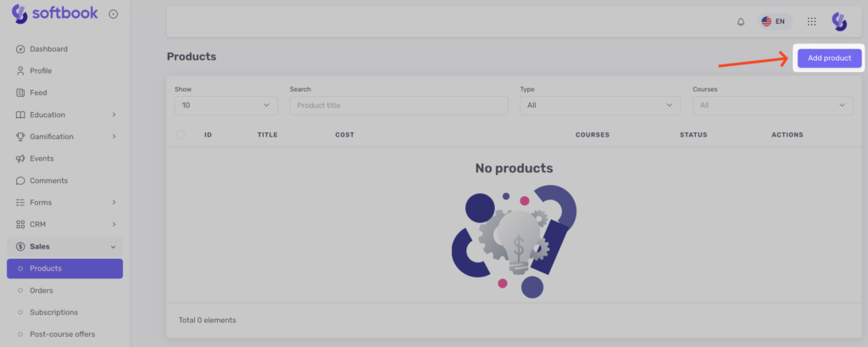Click the Product title search field
Image resolution: width=868 pixels, height=347 pixels.
coord(398,105)
